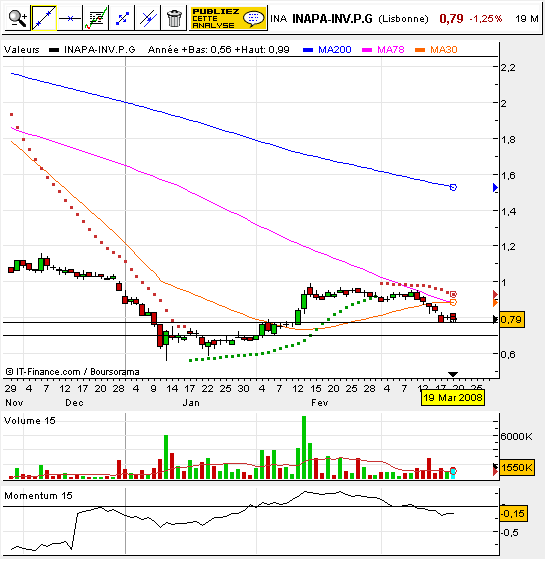
Task: Select the trend line drawing tool
Action: [44, 18]
